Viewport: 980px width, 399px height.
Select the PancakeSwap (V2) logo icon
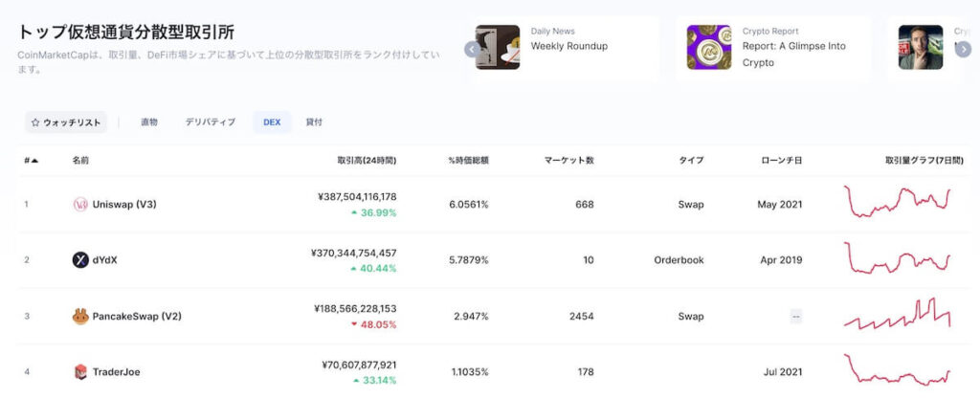(x=80, y=317)
